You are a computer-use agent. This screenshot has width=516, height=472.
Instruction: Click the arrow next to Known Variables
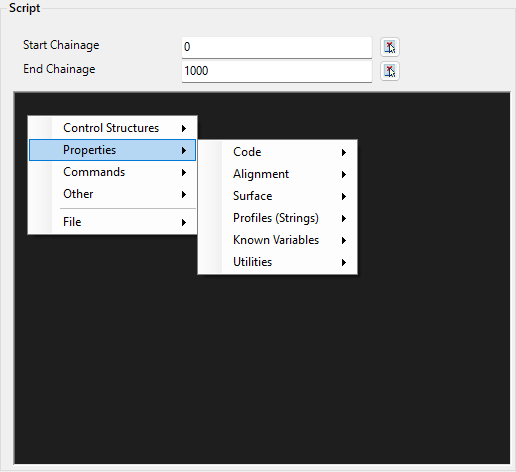344,241
